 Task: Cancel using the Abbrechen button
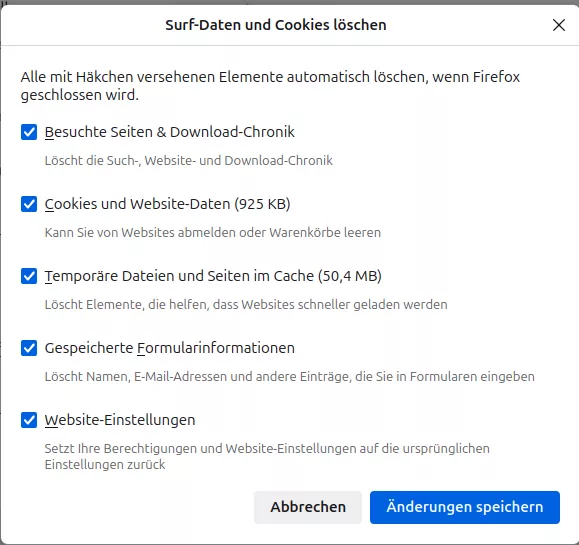coord(308,507)
